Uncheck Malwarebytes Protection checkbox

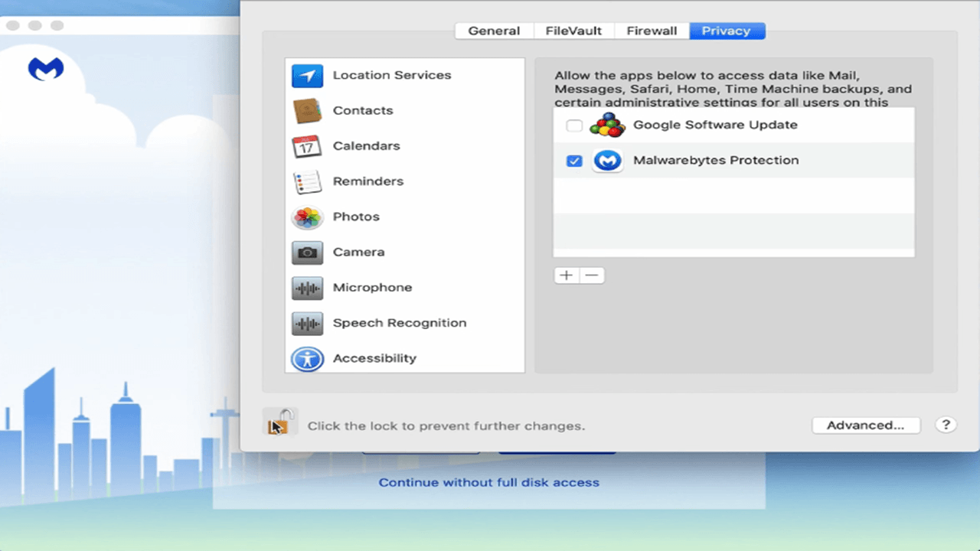(574, 161)
